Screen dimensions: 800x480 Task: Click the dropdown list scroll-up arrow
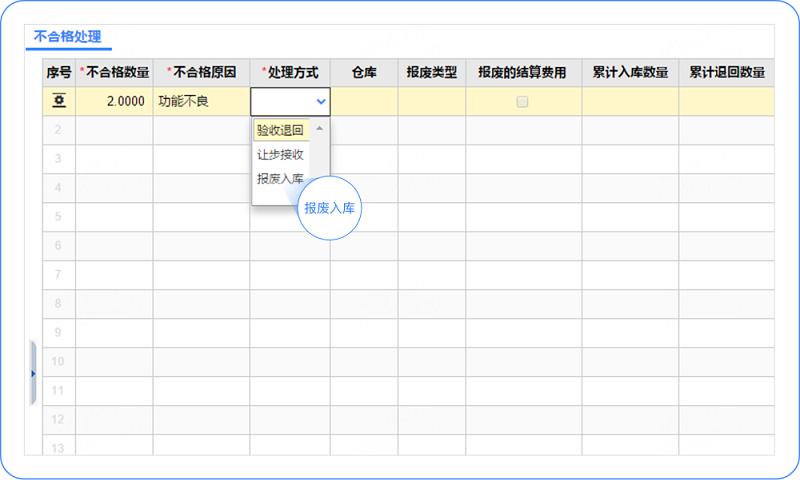(319, 128)
